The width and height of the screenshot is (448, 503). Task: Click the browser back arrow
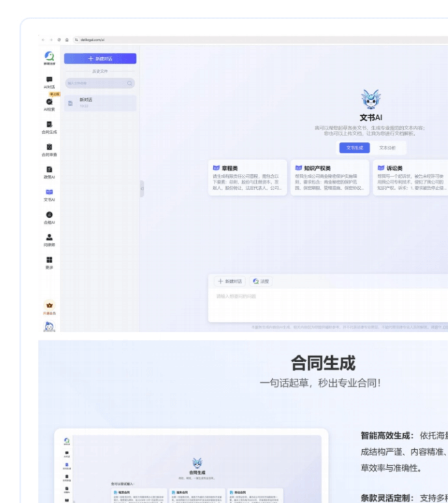click(x=44, y=40)
